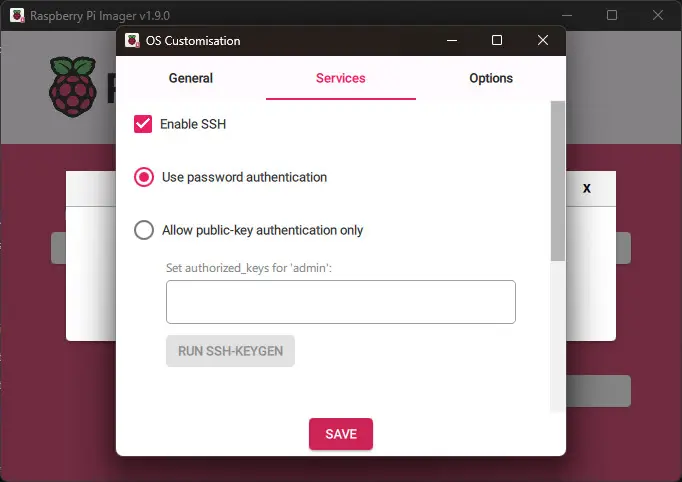Maximize the Raspberry Pi Imager main window
This screenshot has width=682, height=482.
(612, 16)
